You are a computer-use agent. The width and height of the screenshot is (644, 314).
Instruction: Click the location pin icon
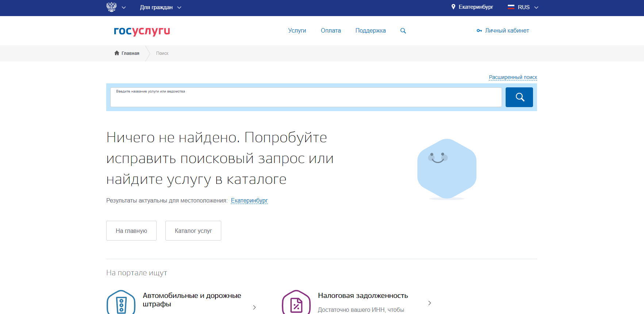453,7
